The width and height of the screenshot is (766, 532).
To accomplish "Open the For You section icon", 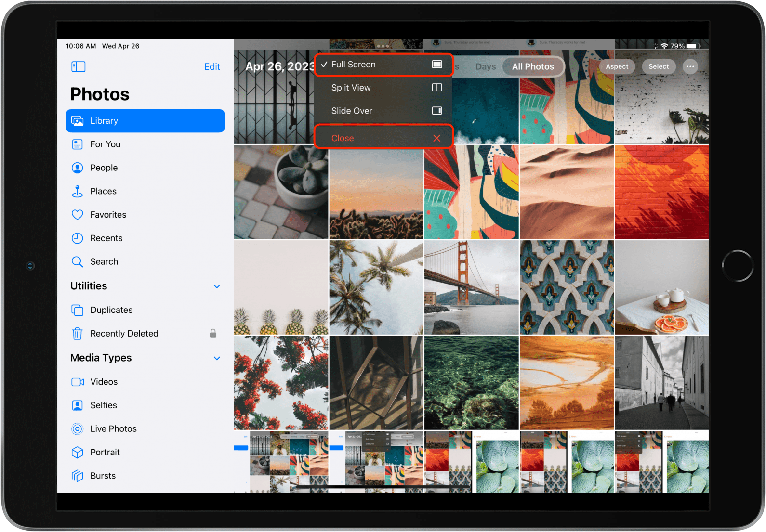I will tap(77, 144).
